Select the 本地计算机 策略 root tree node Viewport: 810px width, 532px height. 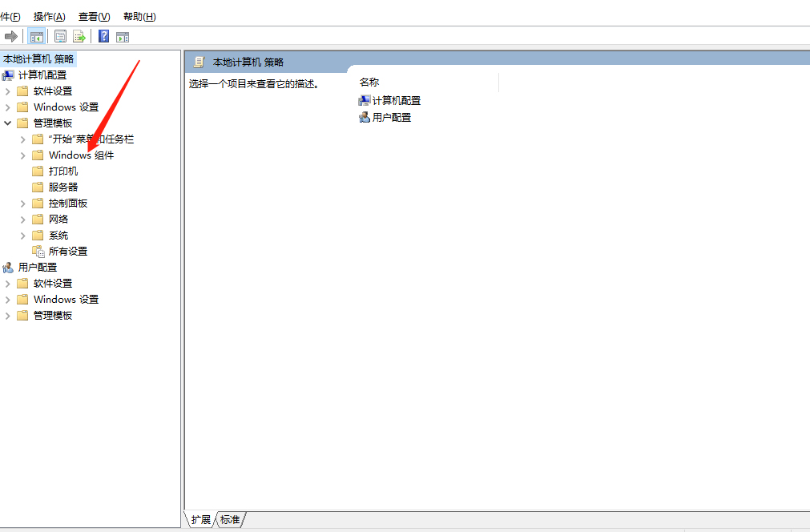(38, 58)
